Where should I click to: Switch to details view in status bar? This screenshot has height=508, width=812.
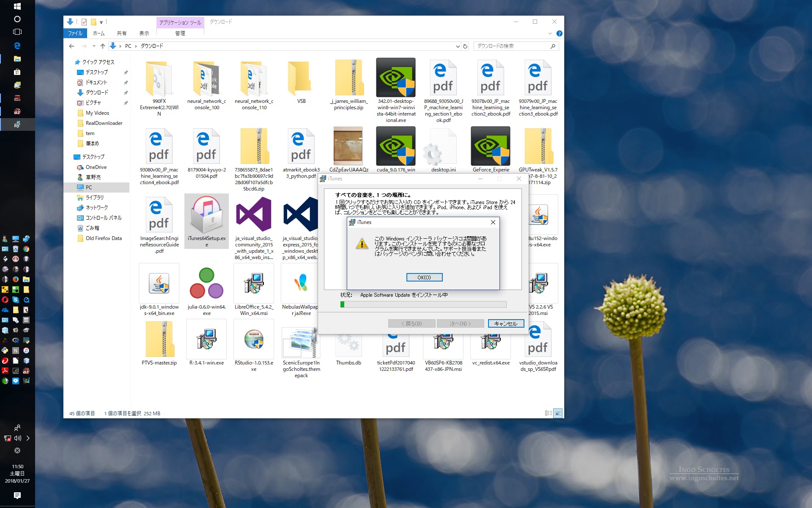(x=549, y=413)
